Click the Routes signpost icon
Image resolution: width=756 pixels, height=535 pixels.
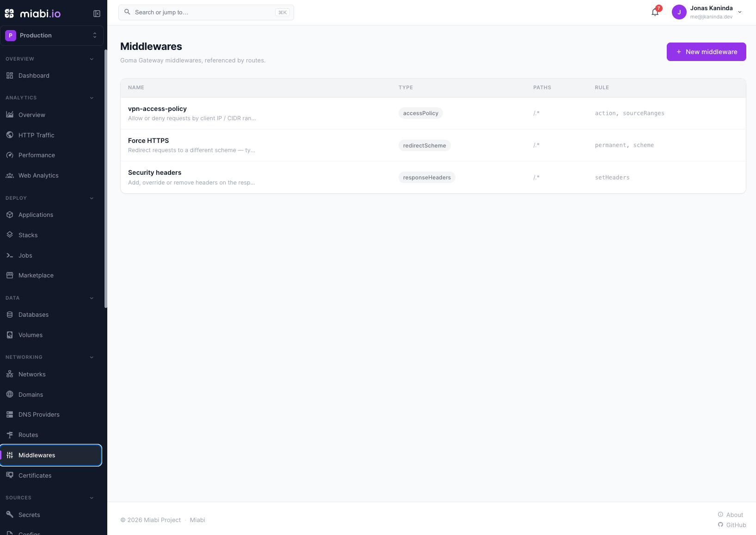[x=10, y=435]
